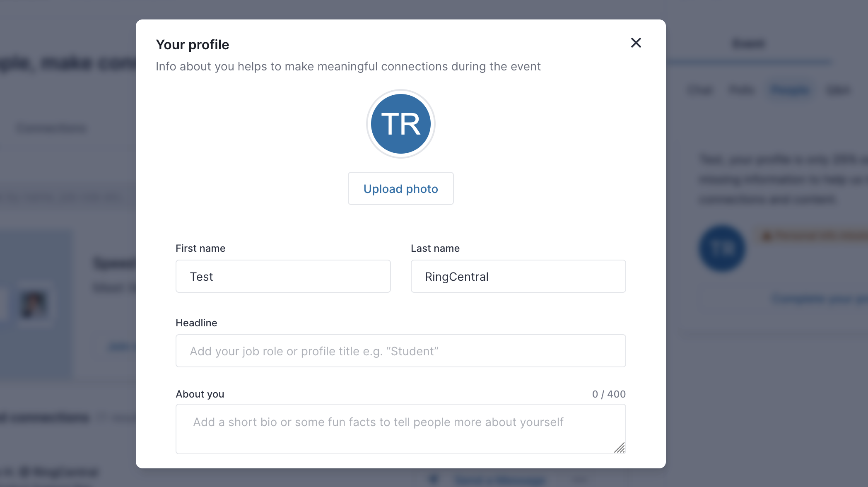The width and height of the screenshot is (868, 487).
Task: Click the Last name label
Action: [435, 248]
